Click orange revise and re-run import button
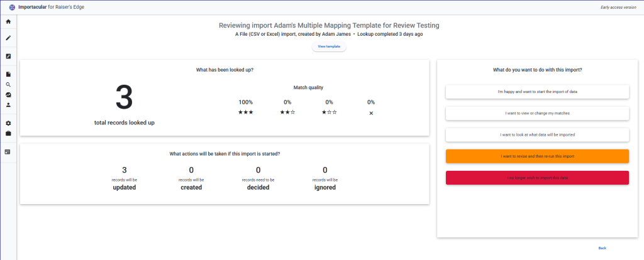The width and height of the screenshot is (644, 260). coord(537,156)
